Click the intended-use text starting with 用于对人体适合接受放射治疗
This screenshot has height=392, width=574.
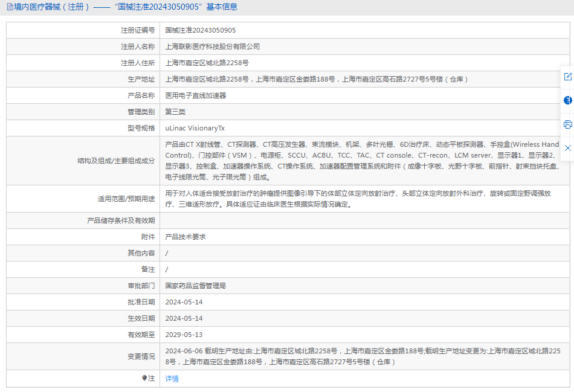coord(358,199)
